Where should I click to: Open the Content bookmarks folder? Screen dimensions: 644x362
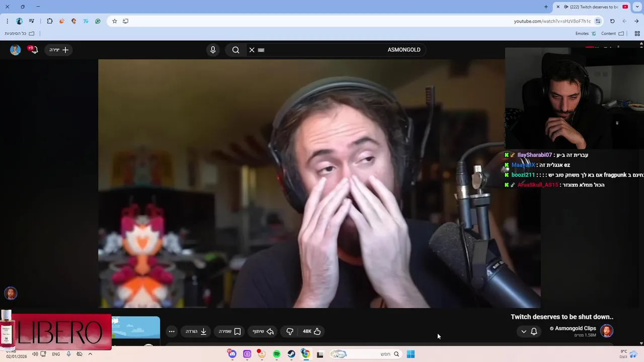pos(612,34)
